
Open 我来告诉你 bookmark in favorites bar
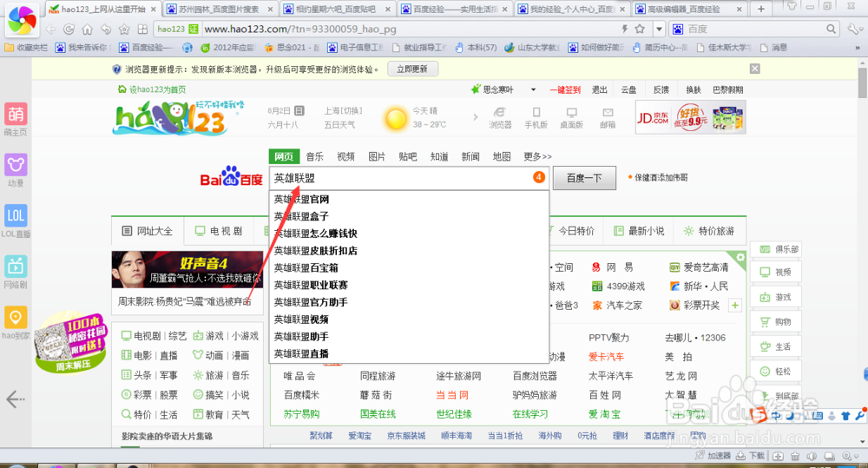click(82, 48)
